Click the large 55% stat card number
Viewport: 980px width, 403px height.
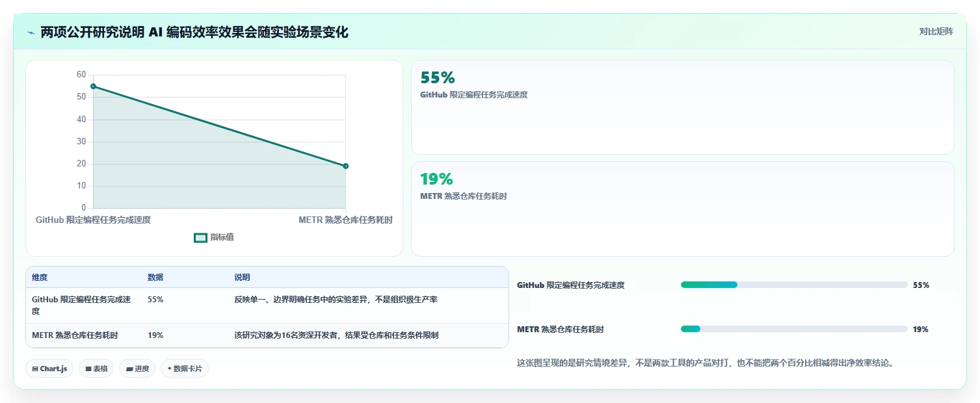438,78
